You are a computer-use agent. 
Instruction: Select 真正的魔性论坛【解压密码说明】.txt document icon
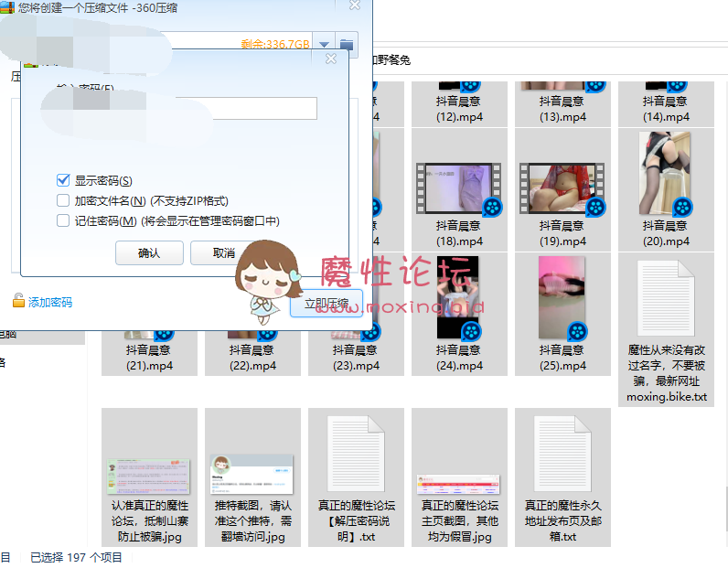click(356, 454)
